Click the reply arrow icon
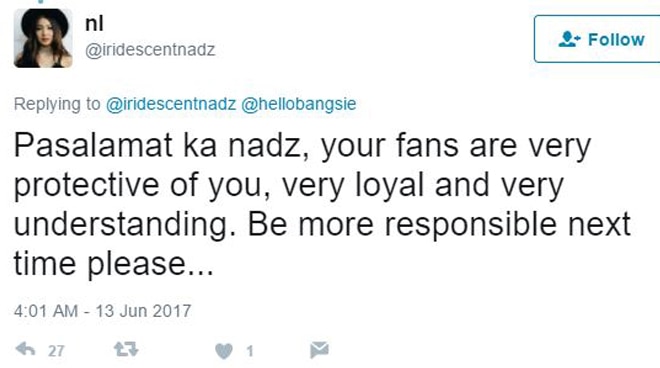 [25, 349]
